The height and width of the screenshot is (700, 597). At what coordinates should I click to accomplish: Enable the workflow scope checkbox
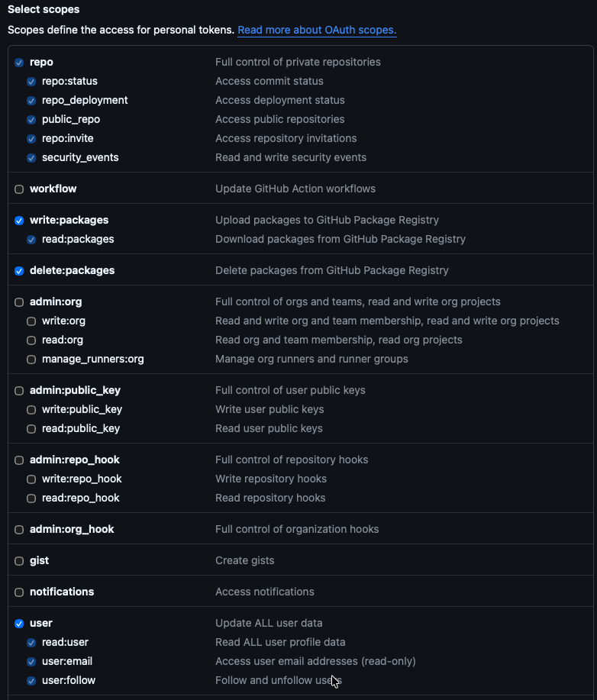coord(19,189)
